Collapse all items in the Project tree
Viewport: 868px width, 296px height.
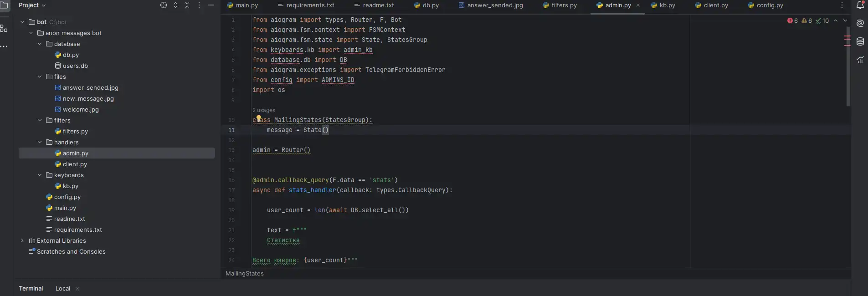pyautogui.click(x=187, y=5)
